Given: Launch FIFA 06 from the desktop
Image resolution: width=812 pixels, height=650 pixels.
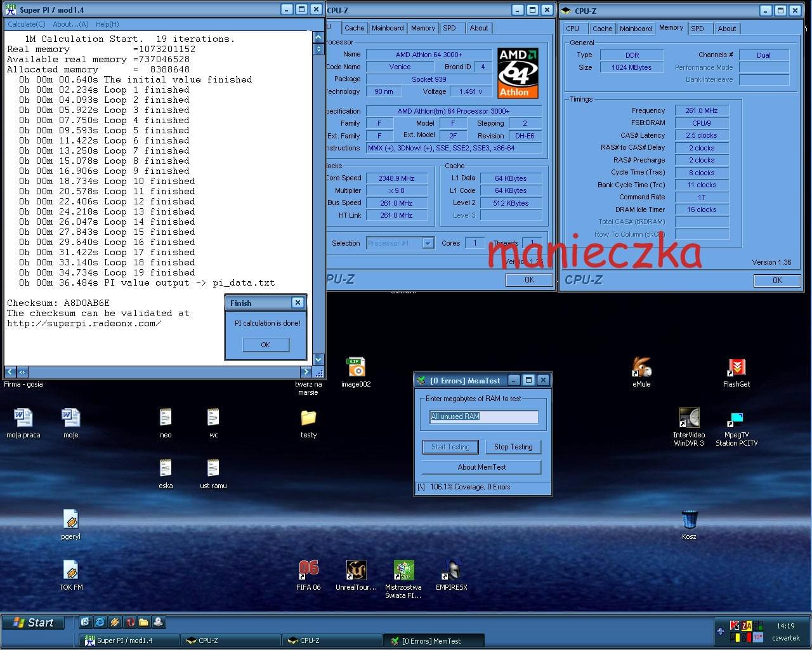Looking at the screenshot, I should [x=308, y=574].
